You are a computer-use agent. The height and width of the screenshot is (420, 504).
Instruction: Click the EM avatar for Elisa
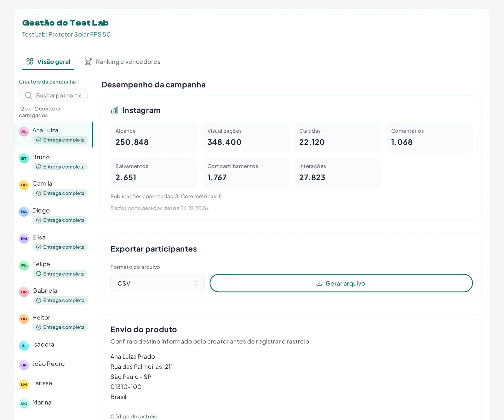(x=24, y=239)
